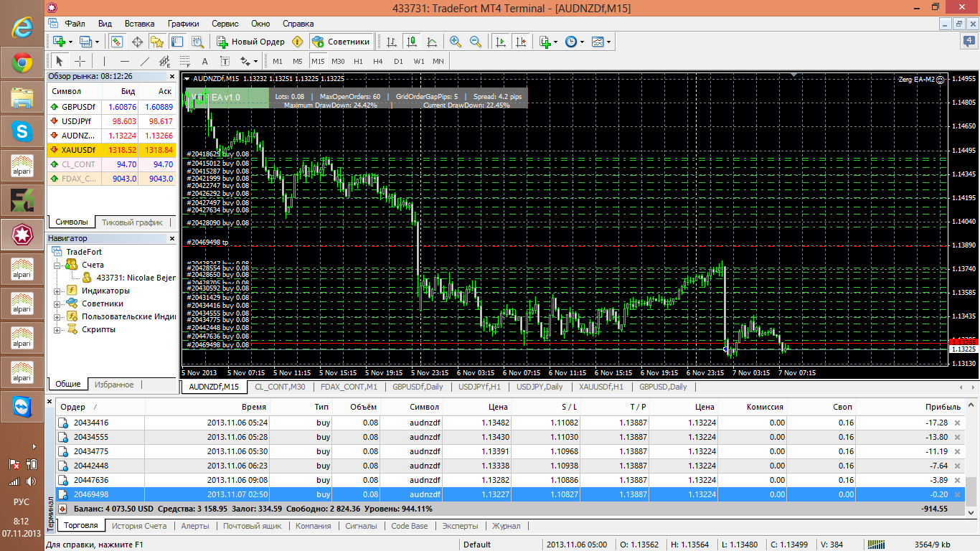Click the Новый Ордер button
Image resolution: width=980 pixels, height=551 pixels.
(250, 42)
